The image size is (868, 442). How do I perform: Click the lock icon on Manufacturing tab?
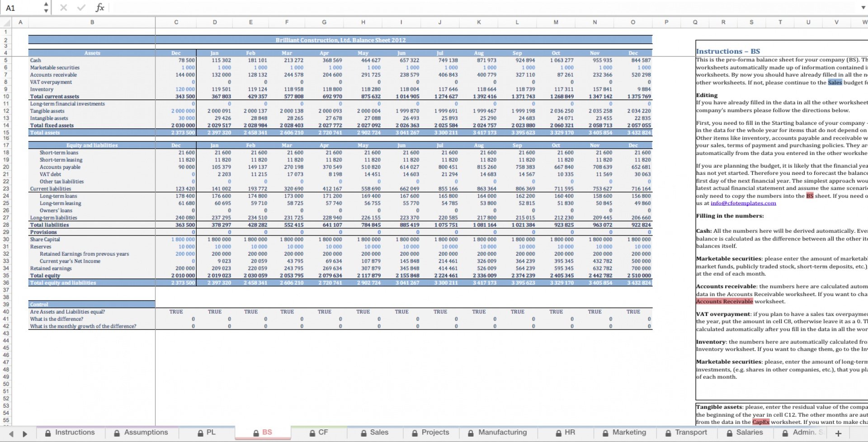pos(471,433)
